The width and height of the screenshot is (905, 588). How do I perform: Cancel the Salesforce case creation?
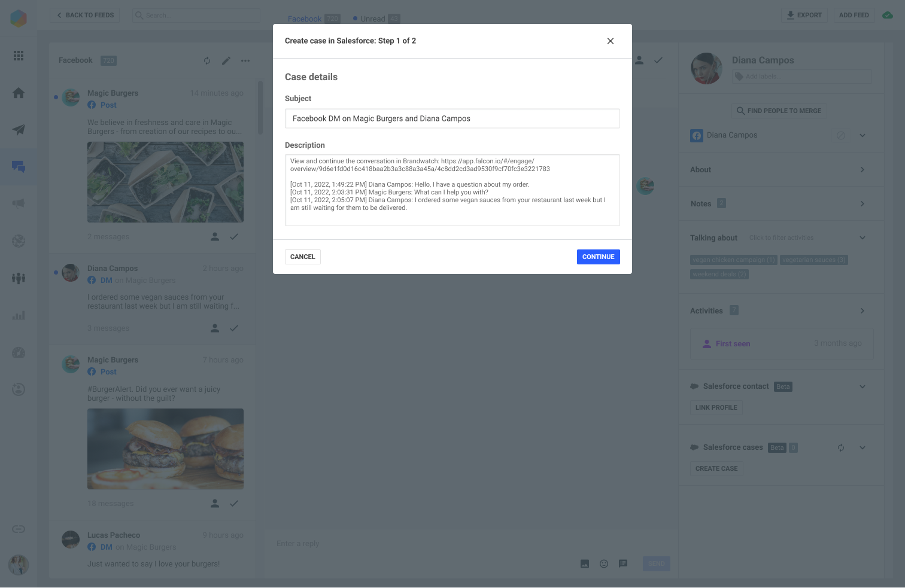click(303, 257)
